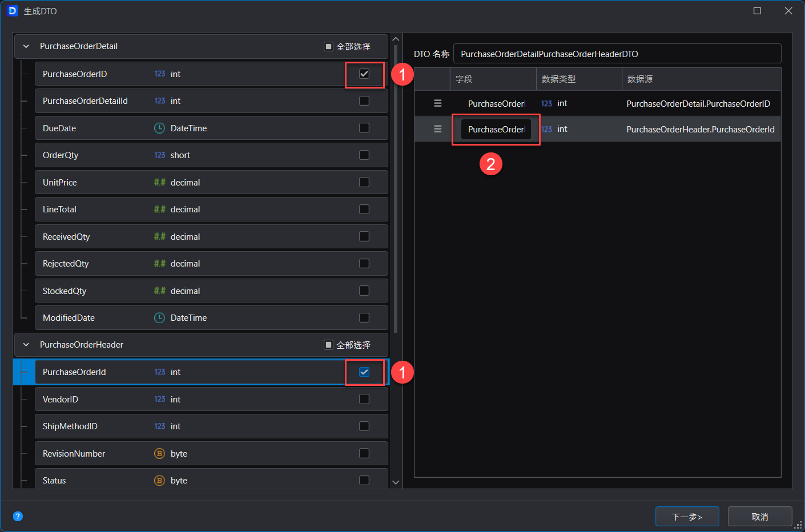Viewport: 805px width, 532px height.
Task: Check the OrderQty checkbox
Action: 364,155
